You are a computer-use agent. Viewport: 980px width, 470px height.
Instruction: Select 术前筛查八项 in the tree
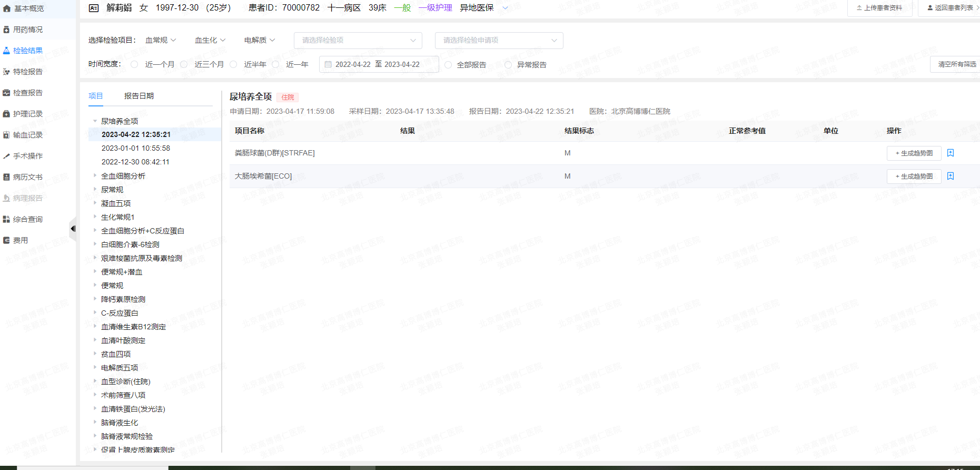coord(123,395)
